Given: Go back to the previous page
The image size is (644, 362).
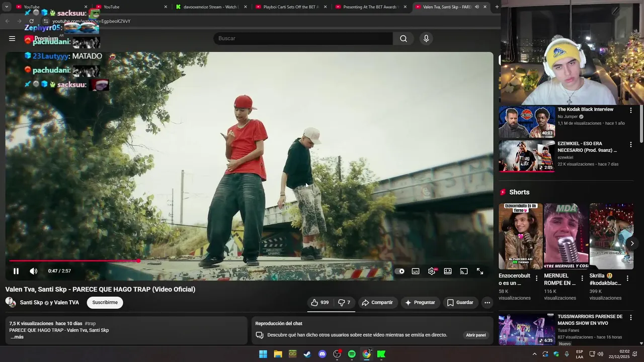Looking at the screenshot, I should [x=7, y=21].
